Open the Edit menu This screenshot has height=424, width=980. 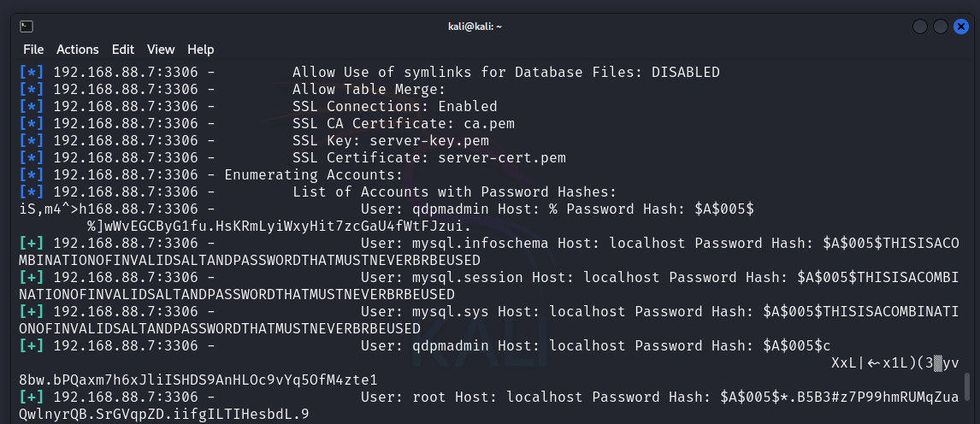123,50
